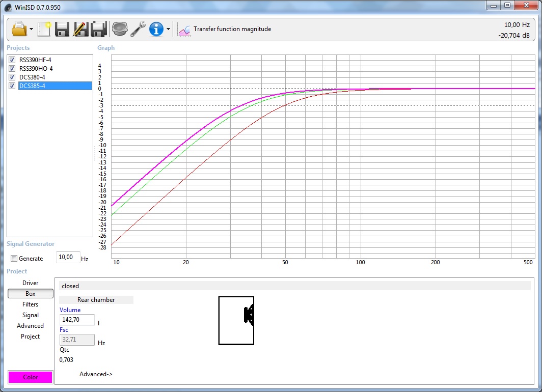542x392 pixels.
Task: Uncheck DCS380-4 project checkbox
Action: 12,77
